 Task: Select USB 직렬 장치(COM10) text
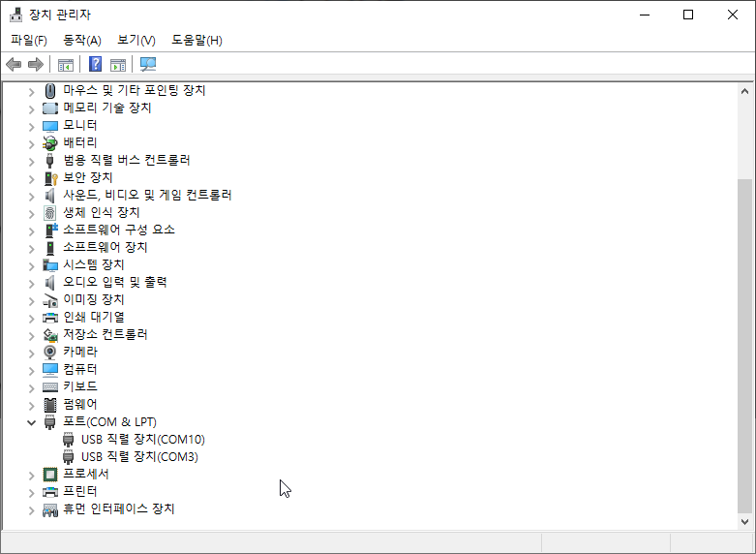[142, 439]
